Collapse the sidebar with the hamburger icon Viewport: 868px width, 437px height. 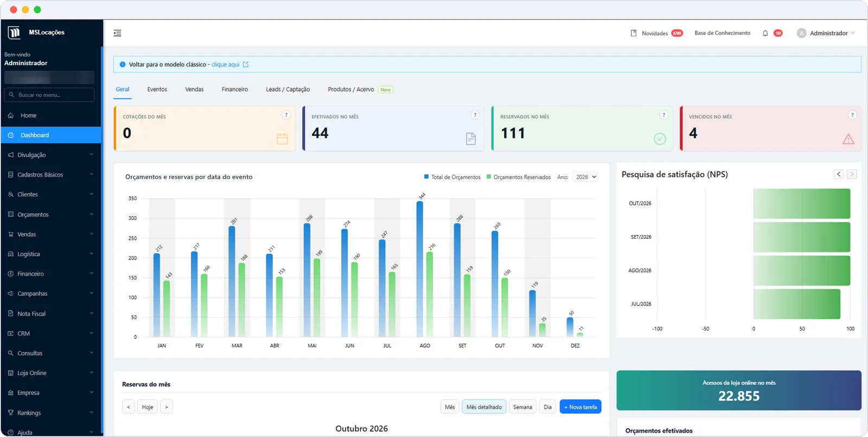click(x=117, y=33)
